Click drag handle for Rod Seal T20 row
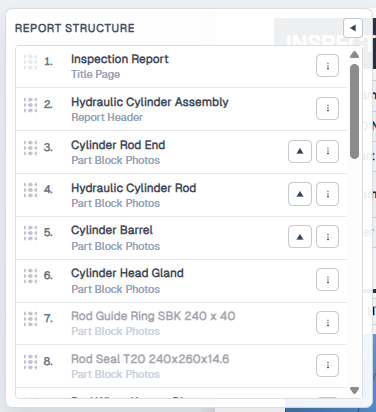Viewport: 376px width, 412px height. [30, 362]
